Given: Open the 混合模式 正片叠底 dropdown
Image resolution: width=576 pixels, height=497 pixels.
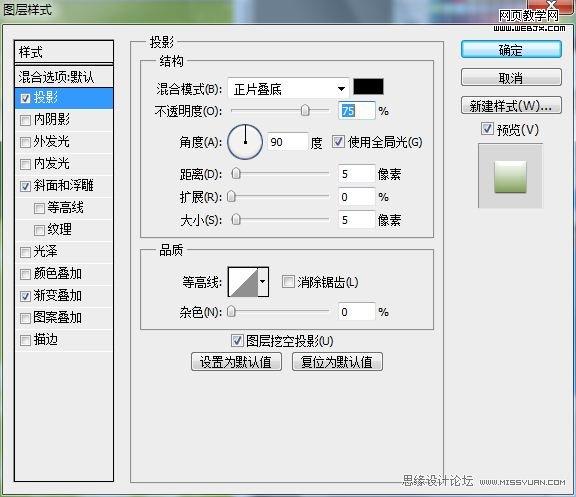Looking at the screenshot, I should click(x=288, y=89).
